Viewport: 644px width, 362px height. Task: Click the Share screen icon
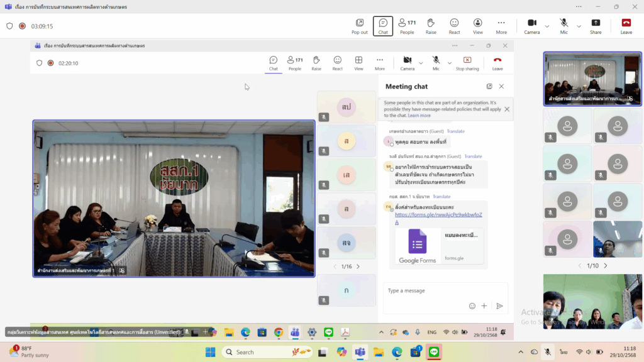(596, 26)
